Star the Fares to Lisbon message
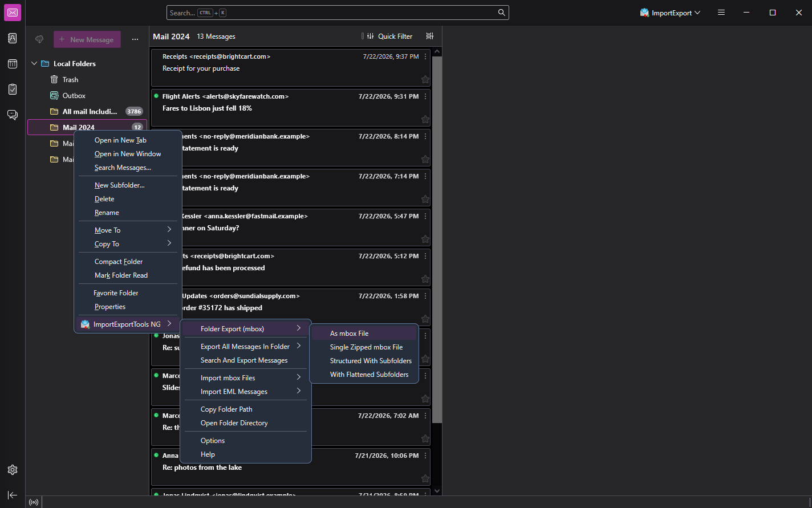 coord(425,119)
